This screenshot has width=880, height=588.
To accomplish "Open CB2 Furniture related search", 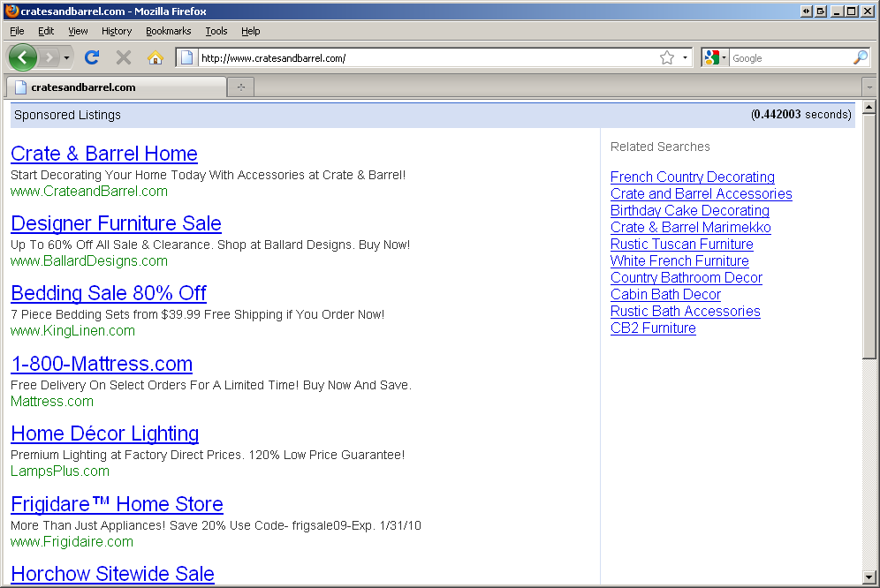I will [x=653, y=328].
